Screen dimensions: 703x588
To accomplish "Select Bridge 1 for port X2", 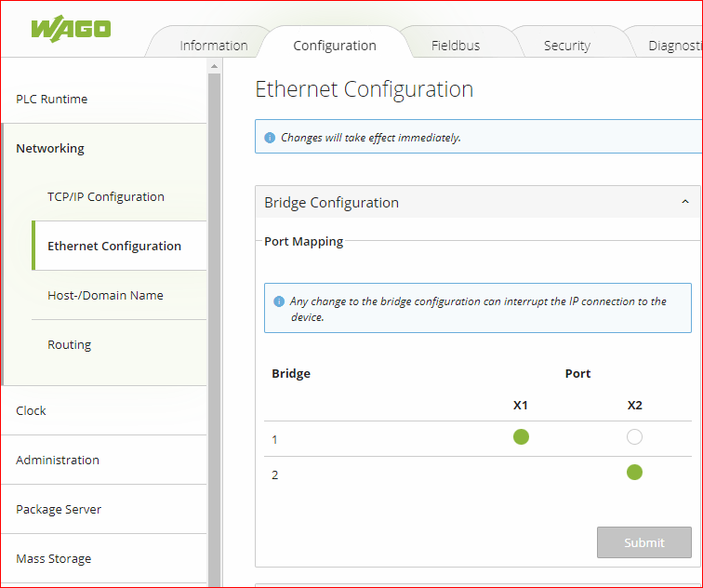I will pyautogui.click(x=634, y=437).
